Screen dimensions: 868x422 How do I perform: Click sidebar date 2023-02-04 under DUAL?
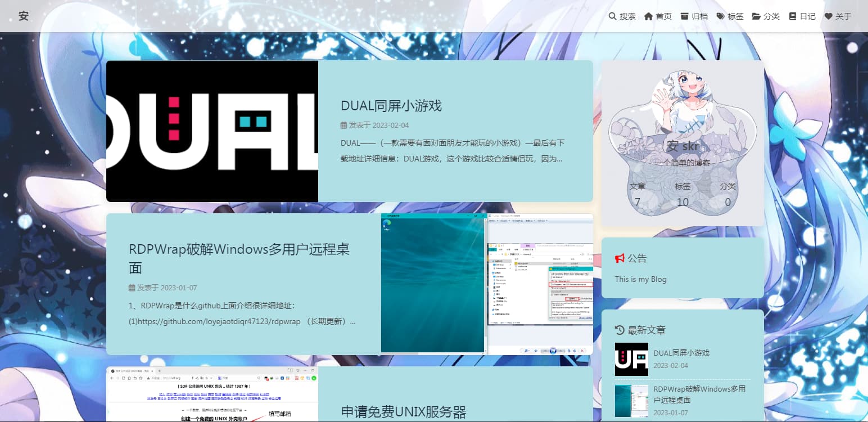click(670, 366)
